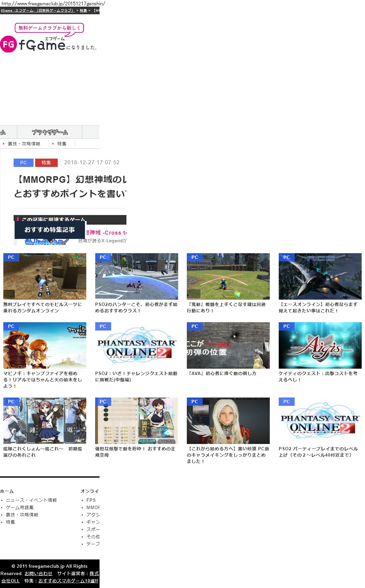Open the ブラウザゲーム navigation tab
365x588 pixels.
(50, 132)
